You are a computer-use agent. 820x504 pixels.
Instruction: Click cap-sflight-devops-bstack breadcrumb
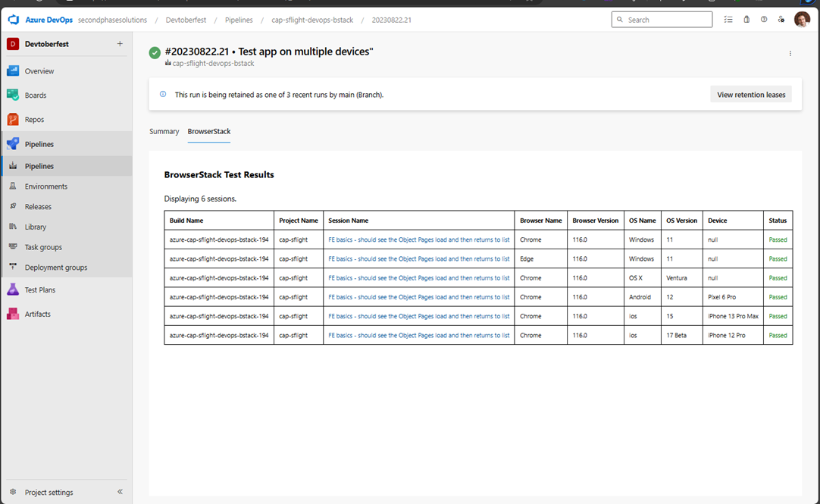312,20
